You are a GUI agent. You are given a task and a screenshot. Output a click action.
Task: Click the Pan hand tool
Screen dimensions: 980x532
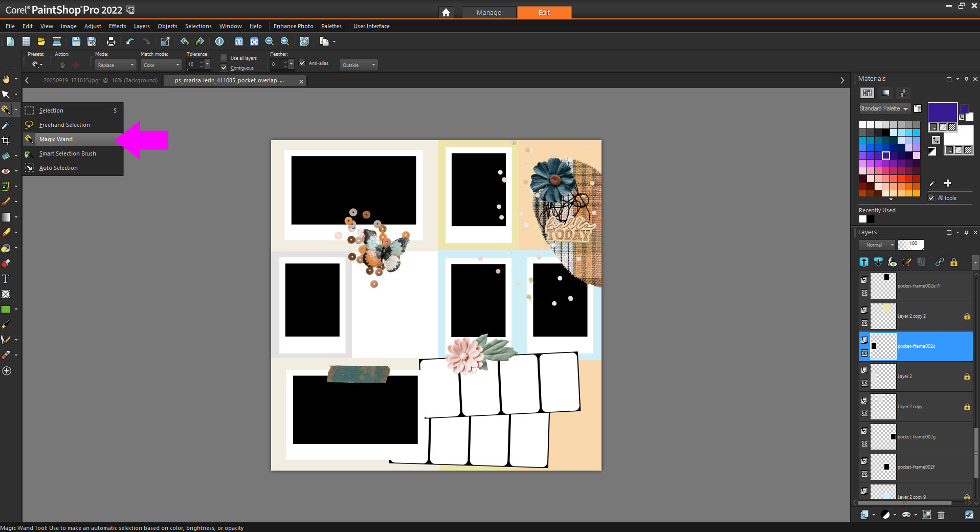point(6,79)
